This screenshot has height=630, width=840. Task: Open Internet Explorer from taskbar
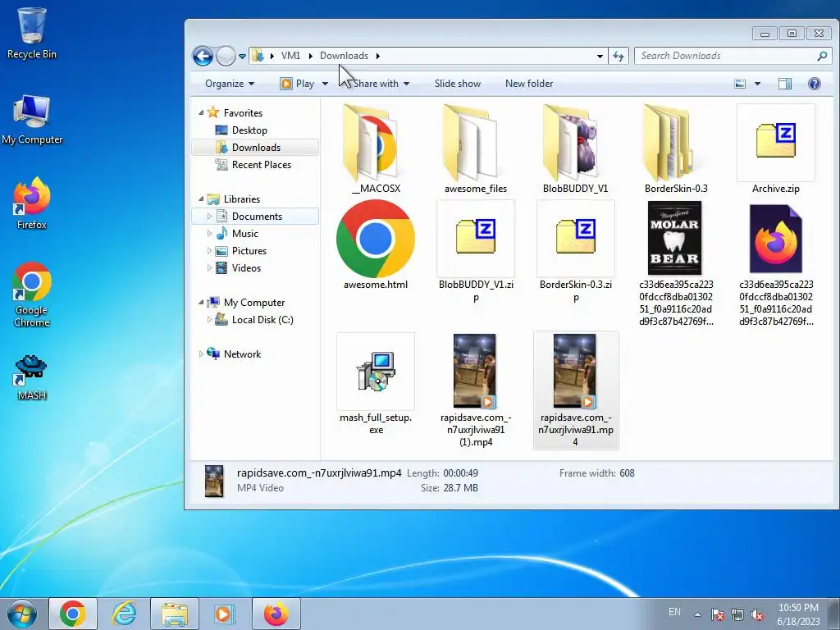(124, 614)
